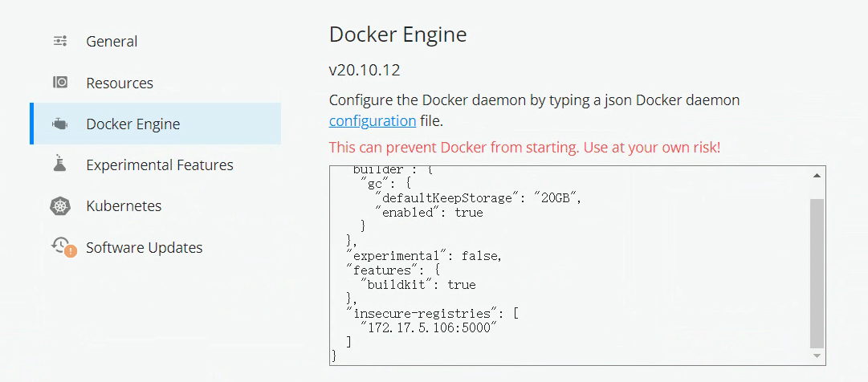Click the "defaultKeepStorage": "20GB" line
This screenshot has width=868, height=382.
478,198
